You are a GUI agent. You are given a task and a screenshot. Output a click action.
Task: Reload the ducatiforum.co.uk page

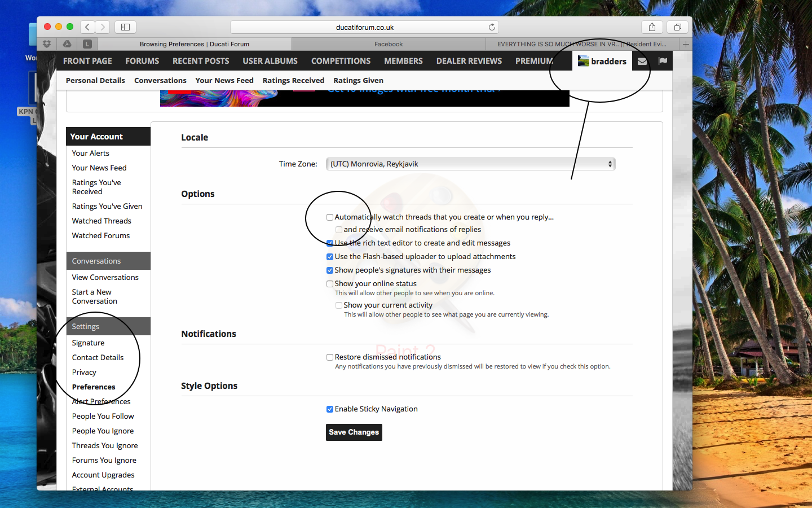(492, 27)
